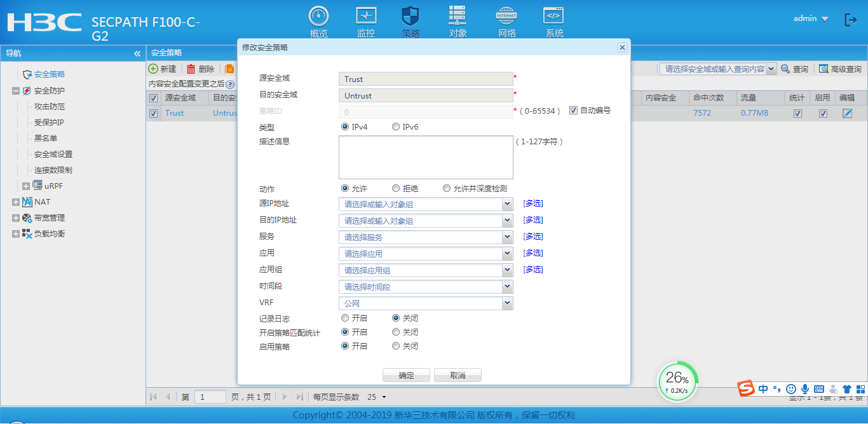Click Sogou punctuation mode icon
The height and width of the screenshot is (424, 868).
777,389
